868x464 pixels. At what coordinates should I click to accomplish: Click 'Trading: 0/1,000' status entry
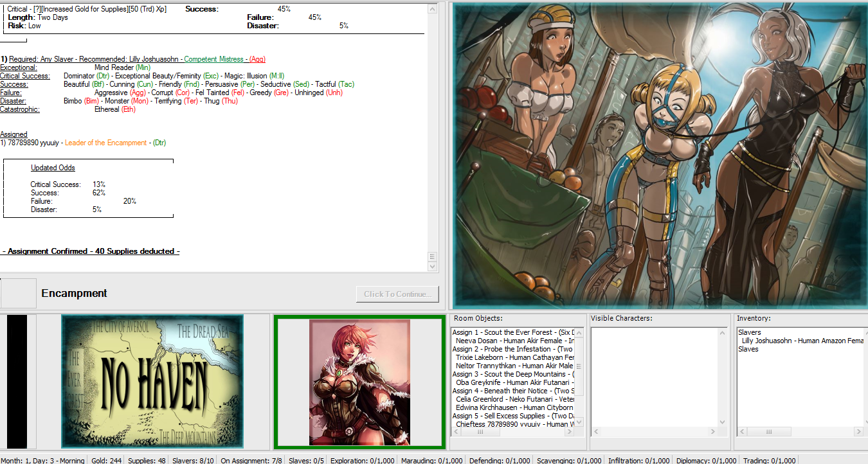coord(770,460)
